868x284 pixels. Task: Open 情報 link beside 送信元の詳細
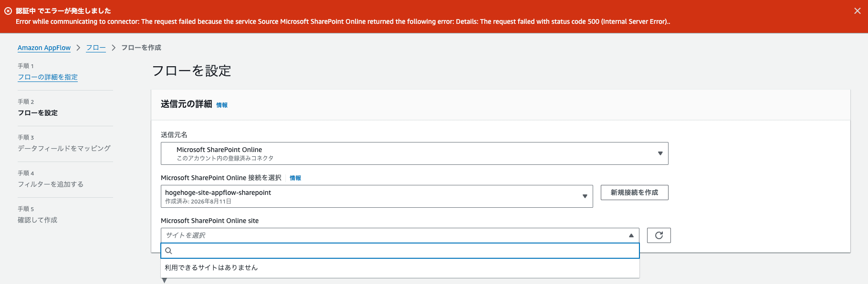click(x=222, y=105)
